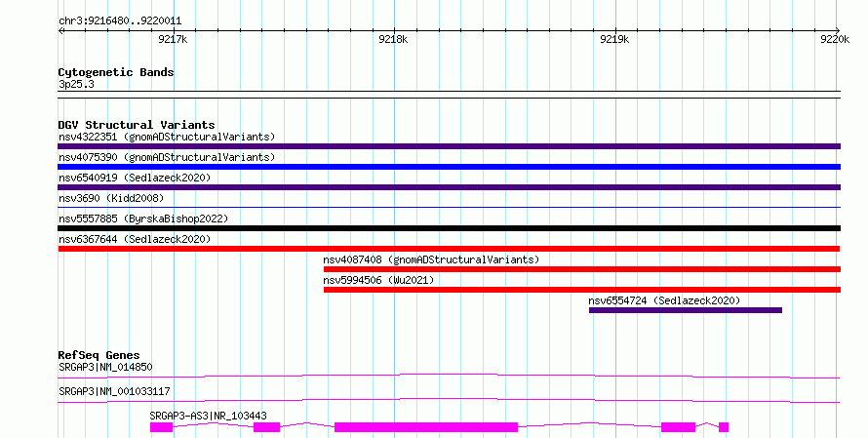This screenshot has width=868, height=438.
Task: Open the SRGAP3-AS3|NR_103443 gene label
Action: point(208,416)
